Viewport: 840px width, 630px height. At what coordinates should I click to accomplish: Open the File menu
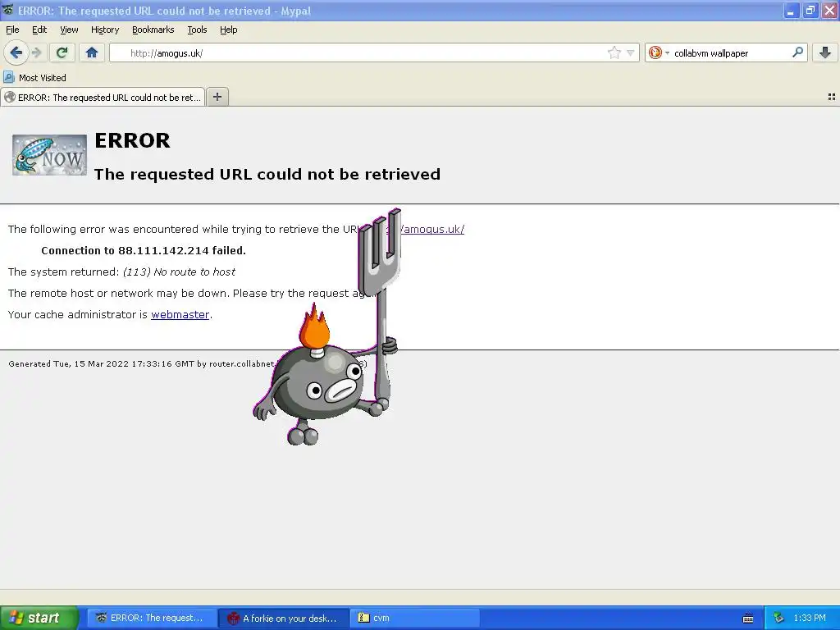click(x=12, y=30)
